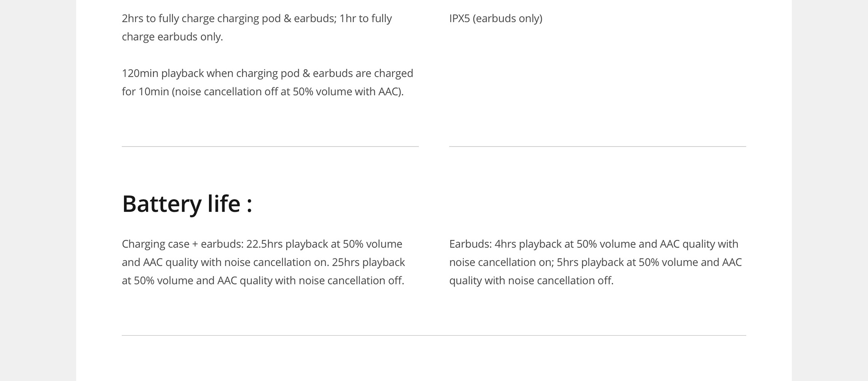This screenshot has height=381, width=868.
Task: Click the '2hrs to fully charge' paragraph
Action: 257,28
